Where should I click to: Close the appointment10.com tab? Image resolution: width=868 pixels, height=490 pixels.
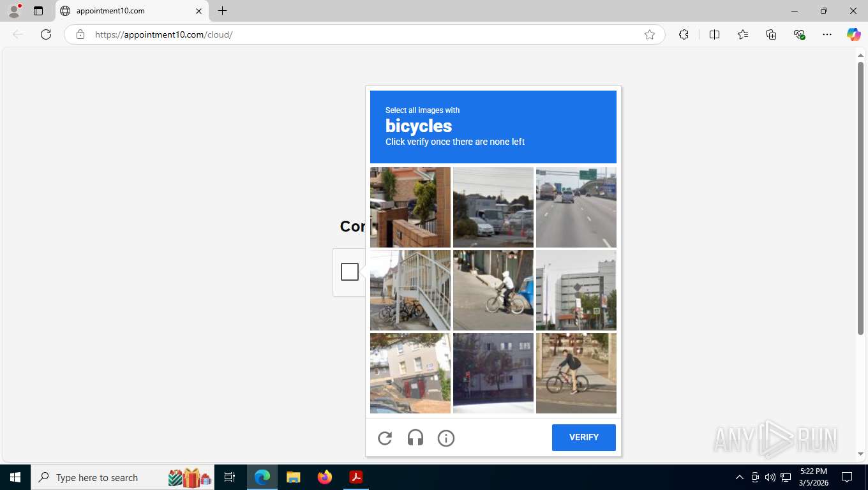(198, 11)
